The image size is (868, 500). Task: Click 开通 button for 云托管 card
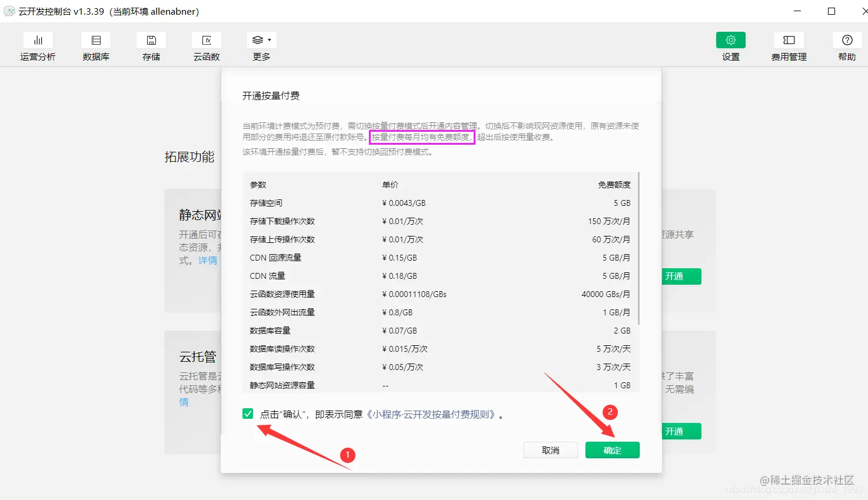pos(680,431)
